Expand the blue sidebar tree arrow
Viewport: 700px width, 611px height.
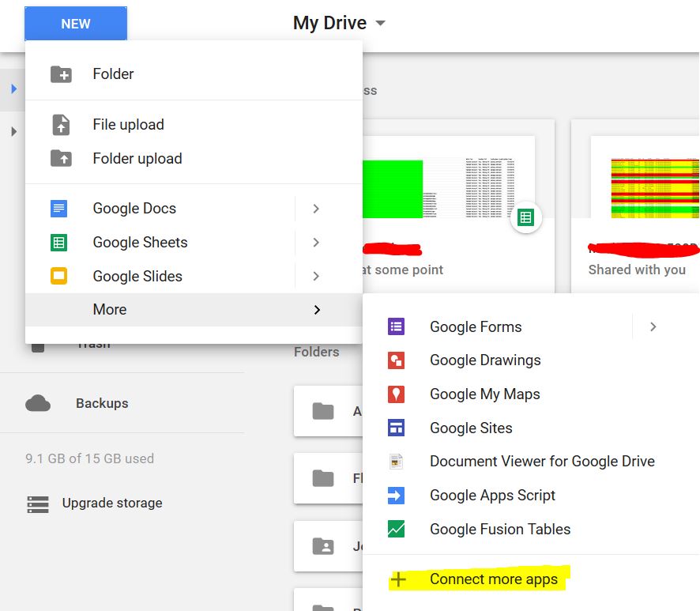14,89
